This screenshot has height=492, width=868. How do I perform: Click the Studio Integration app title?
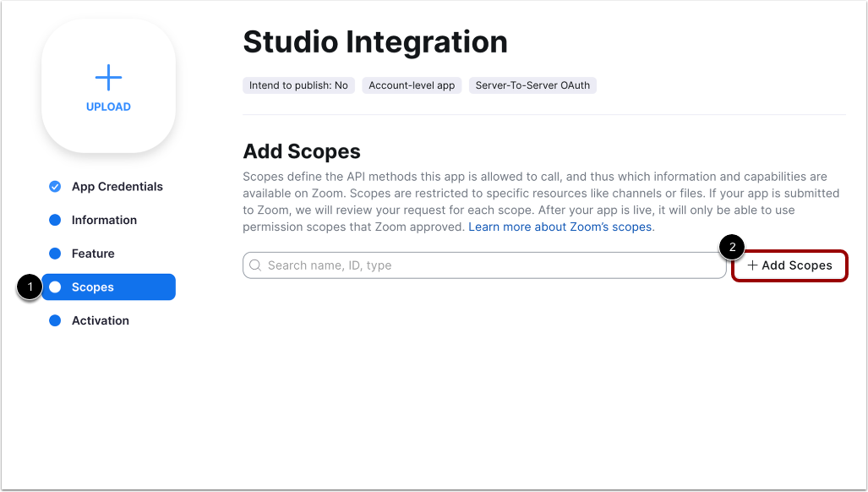tap(374, 41)
